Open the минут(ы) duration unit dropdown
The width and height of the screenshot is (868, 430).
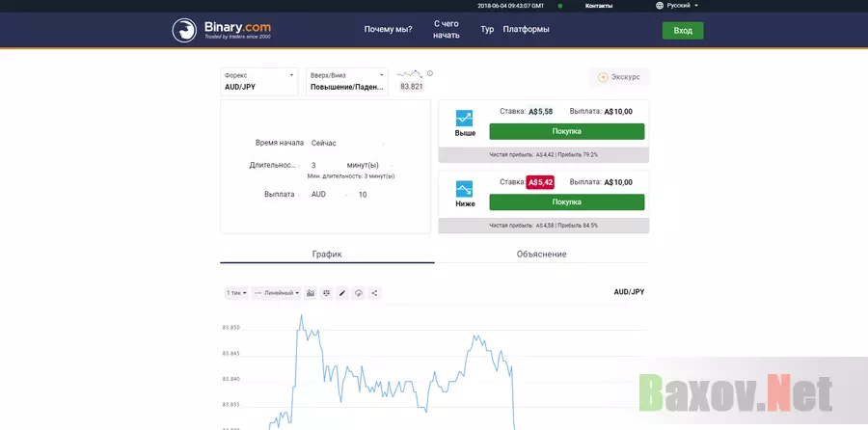tap(369, 165)
